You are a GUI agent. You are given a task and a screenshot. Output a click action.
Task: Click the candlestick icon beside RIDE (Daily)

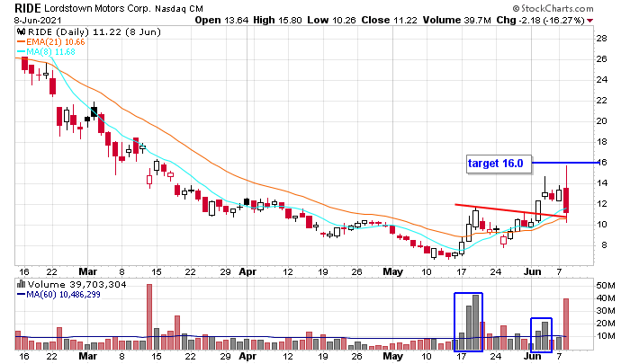point(22,31)
